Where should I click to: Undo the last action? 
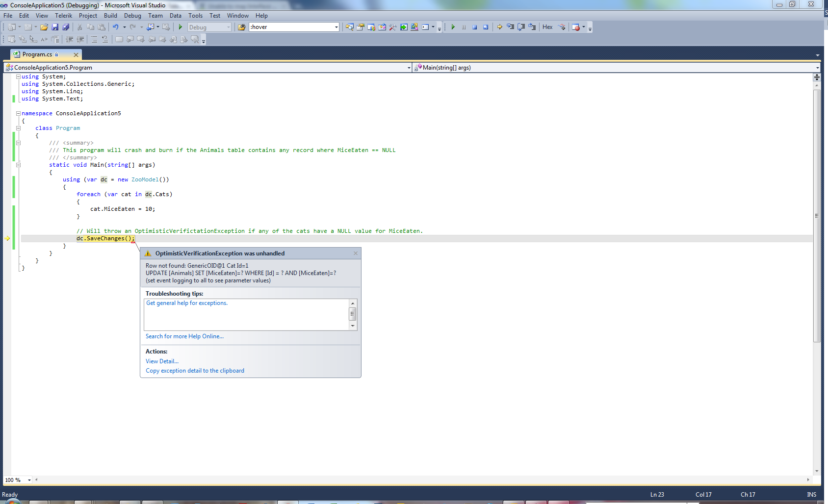pos(115,27)
